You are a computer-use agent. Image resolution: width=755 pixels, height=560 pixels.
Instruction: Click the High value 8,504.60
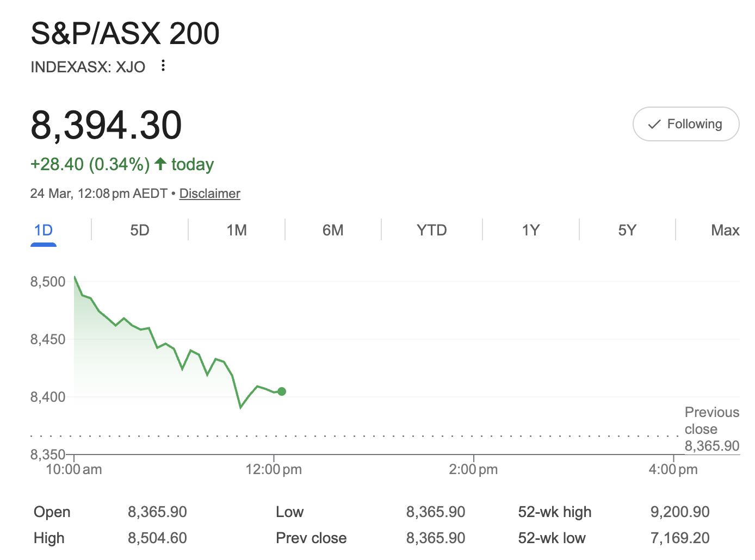[x=157, y=538]
